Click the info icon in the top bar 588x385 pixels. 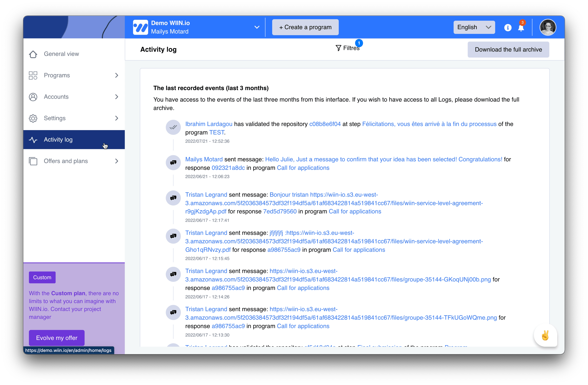pyautogui.click(x=508, y=28)
